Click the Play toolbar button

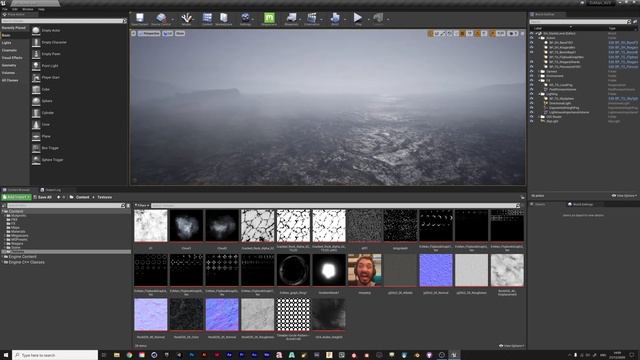[x=358, y=18]
